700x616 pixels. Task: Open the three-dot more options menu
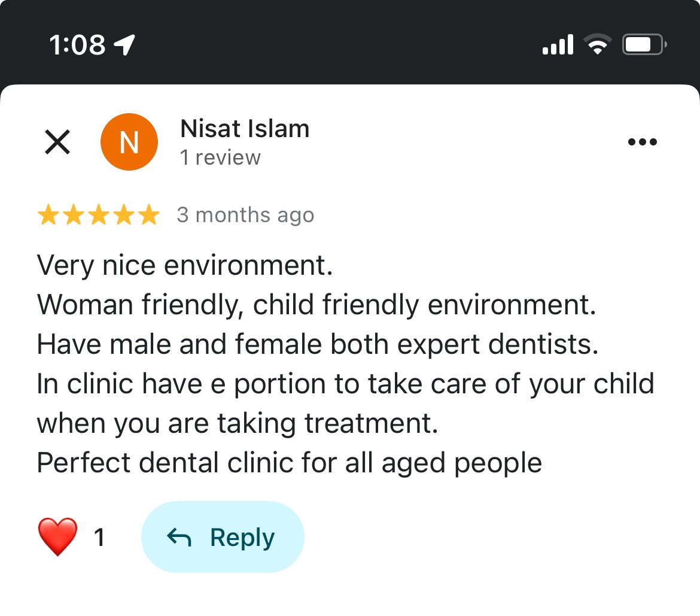tap(643, 142)
